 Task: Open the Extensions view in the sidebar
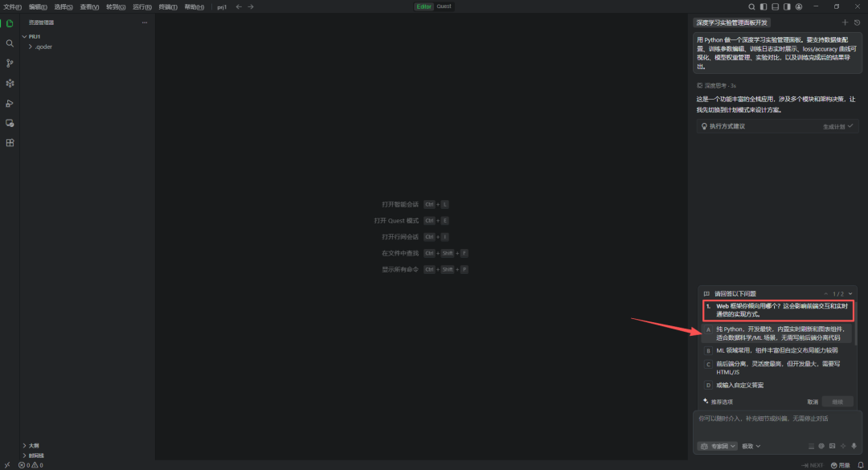coord(10,143)
